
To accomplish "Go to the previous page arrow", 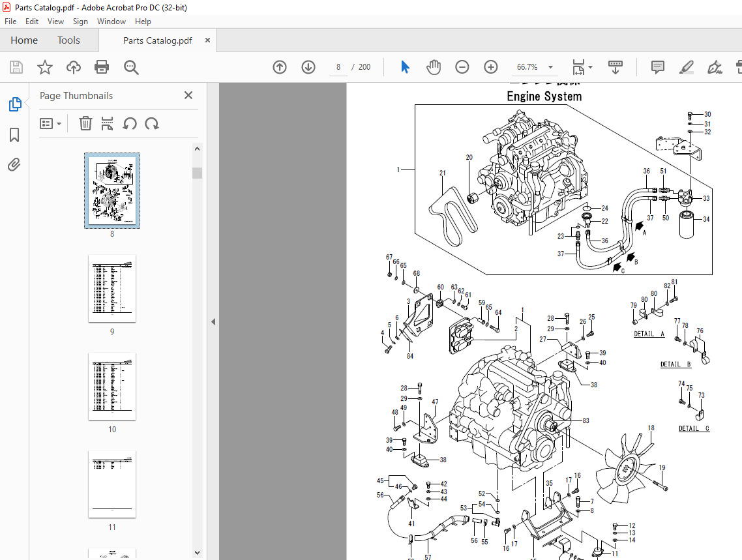I will [280, 67].
